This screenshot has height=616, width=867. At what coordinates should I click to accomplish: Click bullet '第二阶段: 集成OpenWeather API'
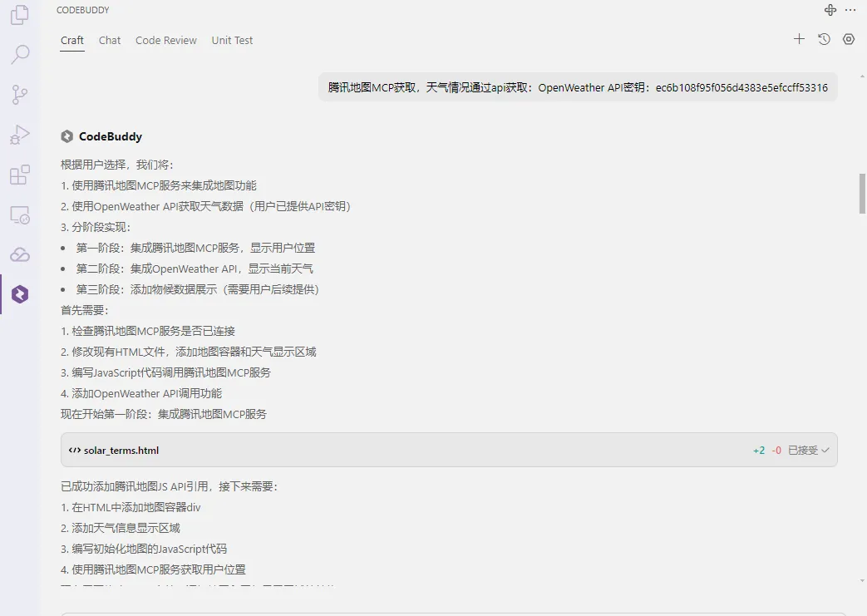pyautogui.click(x=194, y=269)
